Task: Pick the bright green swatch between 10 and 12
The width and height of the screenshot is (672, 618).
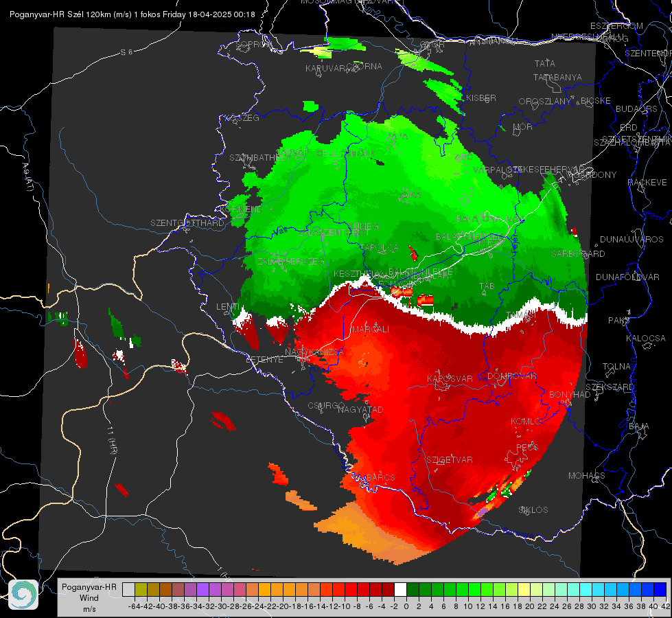Action: 474,590
